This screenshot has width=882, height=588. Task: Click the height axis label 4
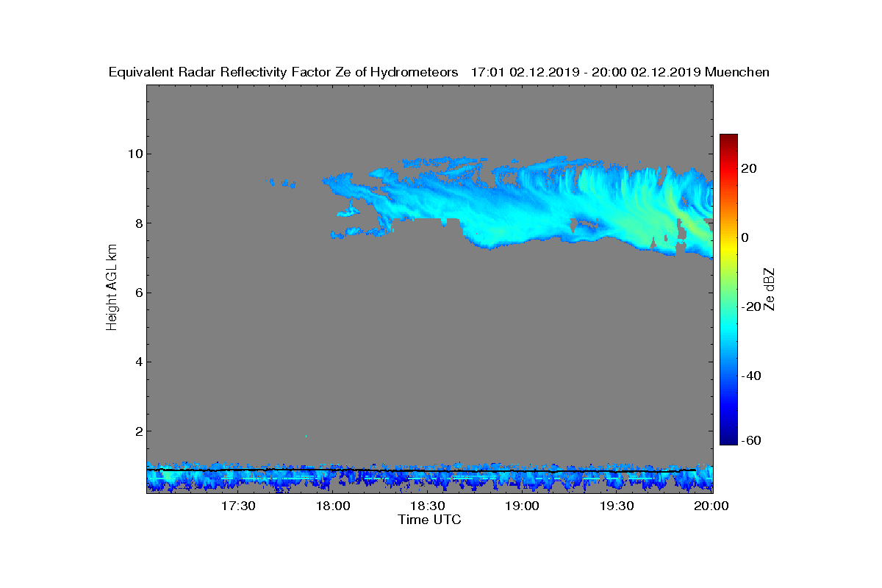point(138,362)
